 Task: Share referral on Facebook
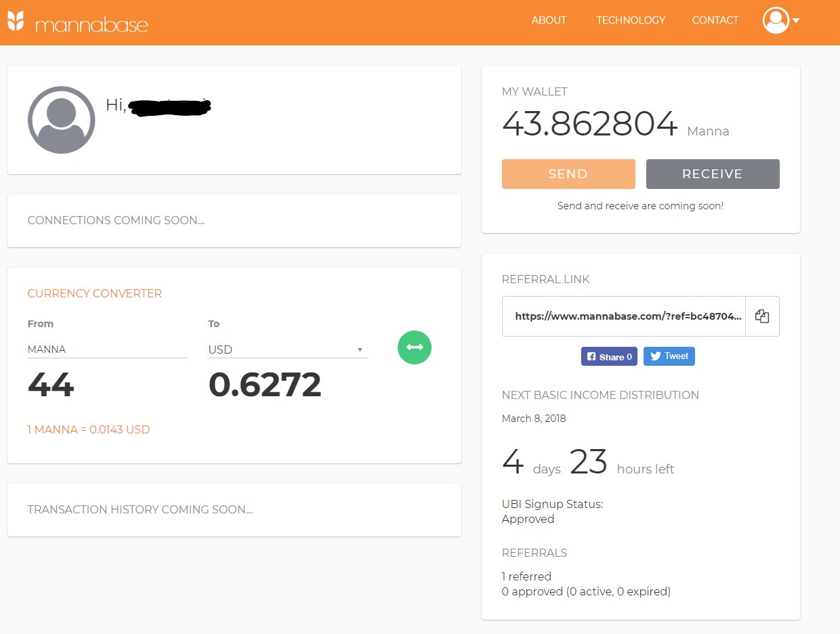pos(609,356)
